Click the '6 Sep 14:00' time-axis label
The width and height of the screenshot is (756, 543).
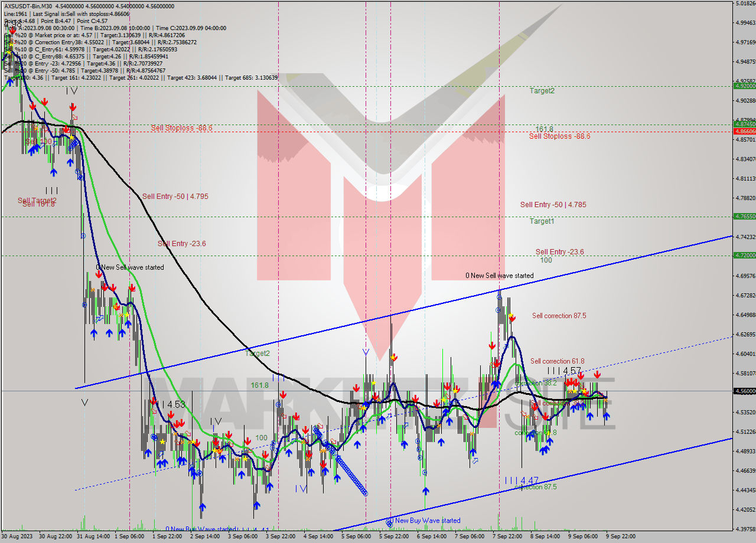click(431, 537)
